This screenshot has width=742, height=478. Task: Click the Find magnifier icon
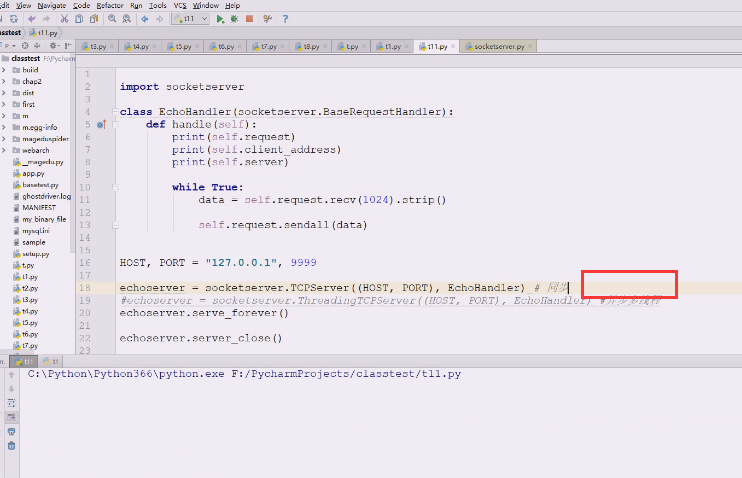(112, 19)
